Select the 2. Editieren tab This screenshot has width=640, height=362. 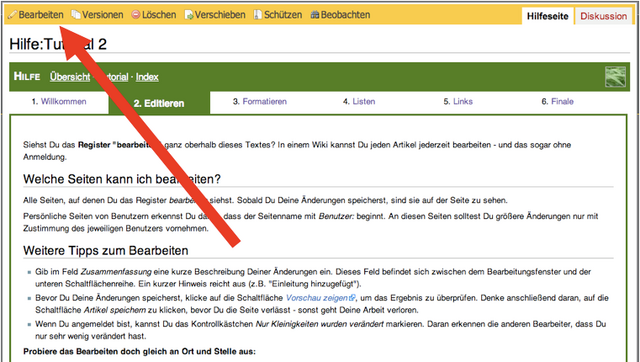(x=159, y=103)
